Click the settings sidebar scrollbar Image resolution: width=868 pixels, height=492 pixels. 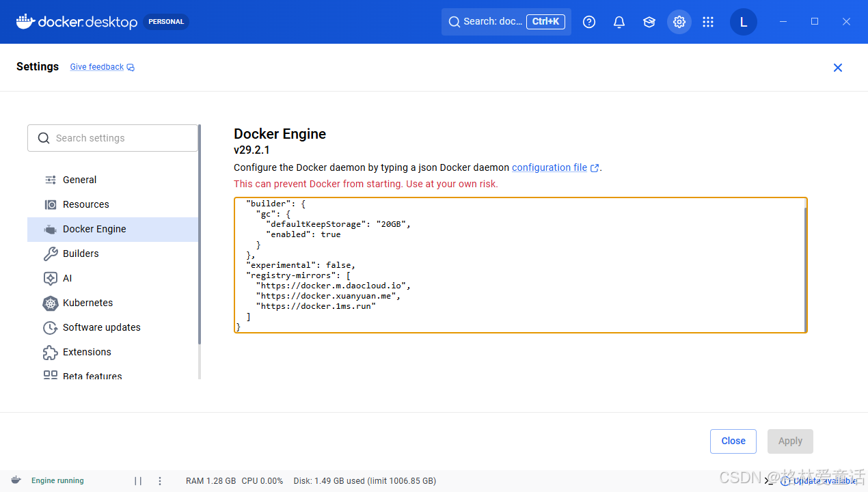click(200, 234)
